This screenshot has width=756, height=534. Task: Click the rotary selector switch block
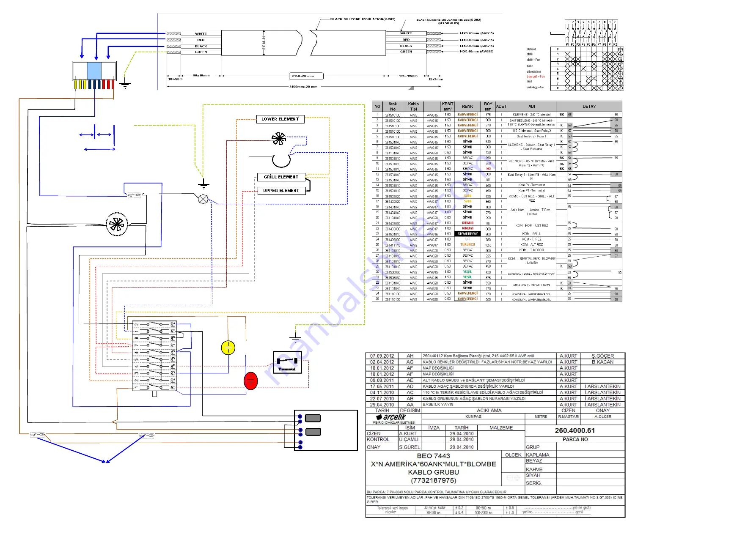[154, 356]
